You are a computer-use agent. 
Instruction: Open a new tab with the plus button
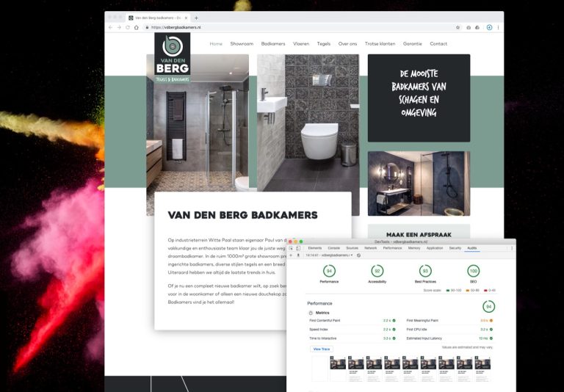[196, 18]
